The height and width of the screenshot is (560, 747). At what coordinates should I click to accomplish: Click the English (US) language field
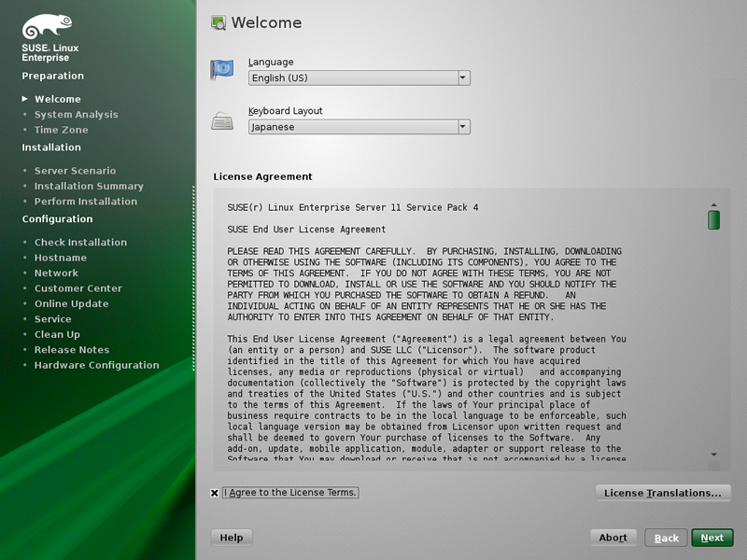coord(359,77)
